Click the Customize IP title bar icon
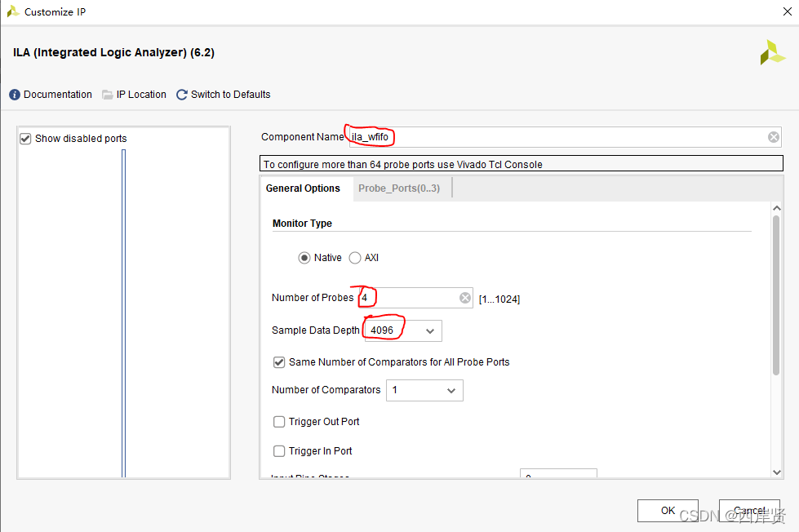Viewport: 799px width, 532px height. (13, 11)
